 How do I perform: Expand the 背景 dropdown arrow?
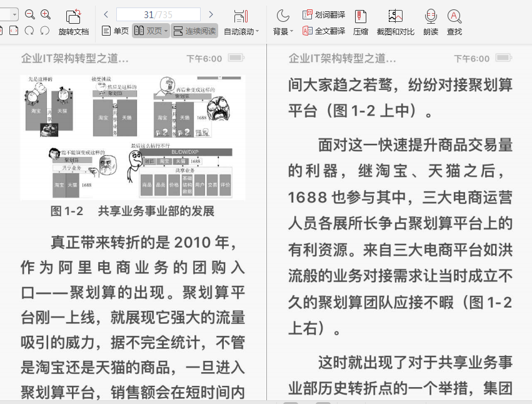291,31
